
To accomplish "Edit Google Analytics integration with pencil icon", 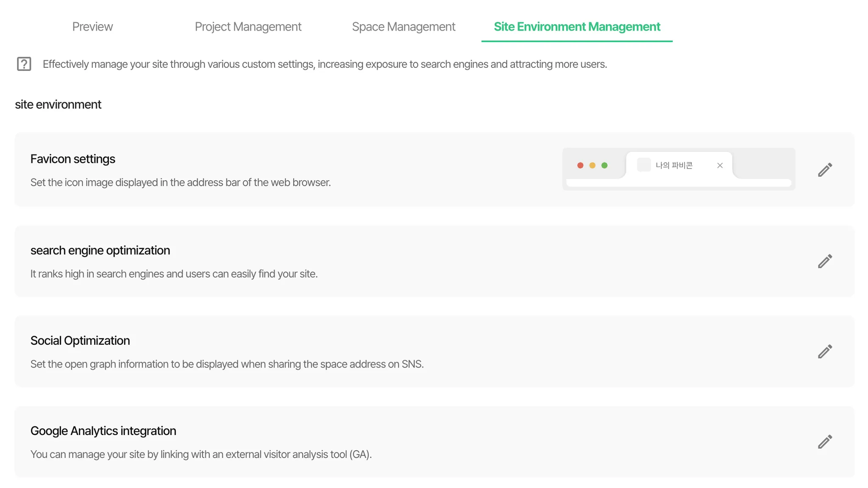I will tap(825, 442).
